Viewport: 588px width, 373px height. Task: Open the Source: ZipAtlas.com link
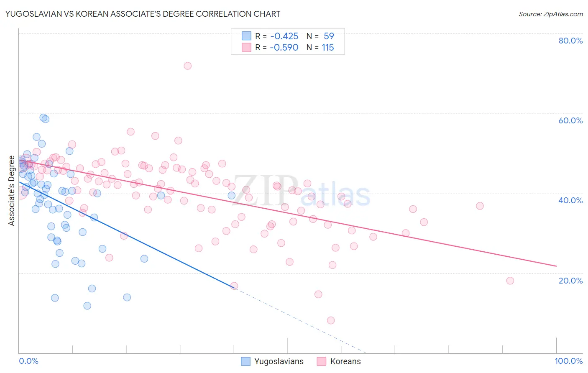point(551,14)
